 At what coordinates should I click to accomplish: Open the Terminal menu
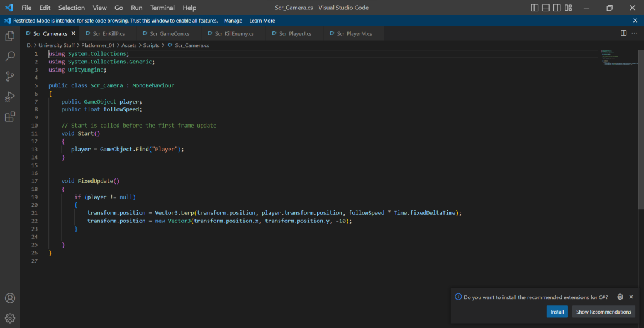tap(162, 8)
